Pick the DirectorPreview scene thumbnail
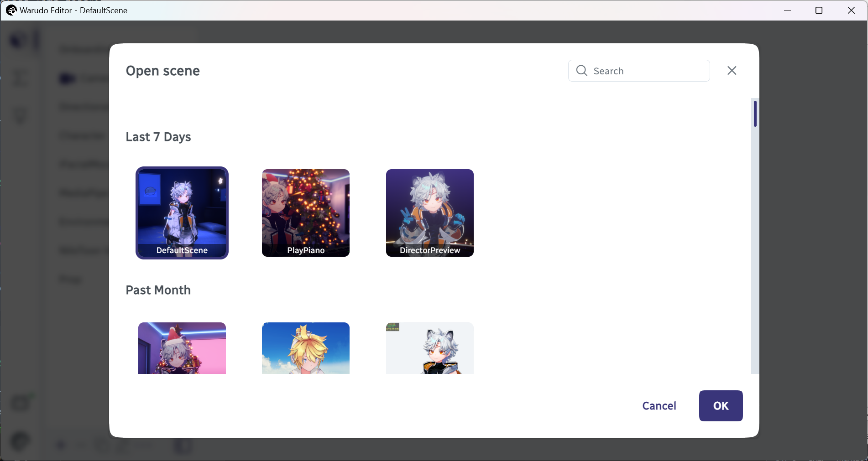The width and height of the screenshot is (868, 461). [x=430, y=213]
